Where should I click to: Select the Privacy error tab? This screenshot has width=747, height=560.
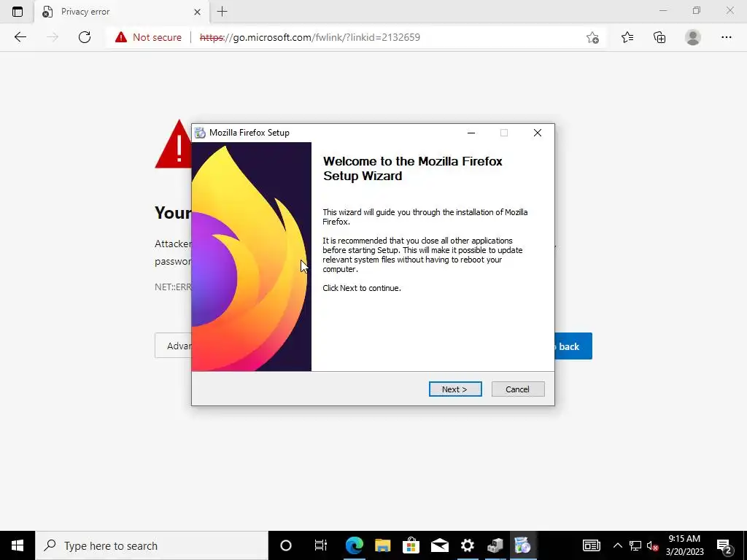tap(122, 12)
